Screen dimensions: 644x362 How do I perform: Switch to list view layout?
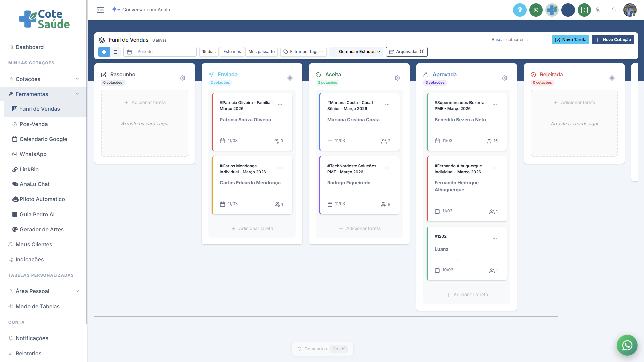115,52
